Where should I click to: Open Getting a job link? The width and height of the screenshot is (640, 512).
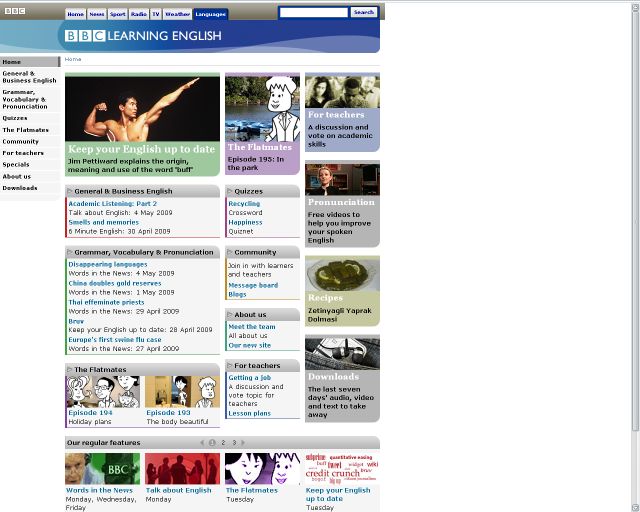pyautogui.click(x=249, y=378)
